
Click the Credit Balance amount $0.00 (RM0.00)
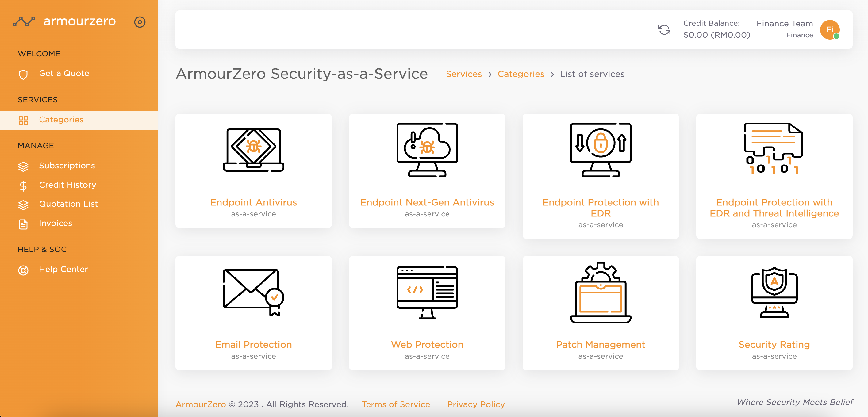pos(716,35)
